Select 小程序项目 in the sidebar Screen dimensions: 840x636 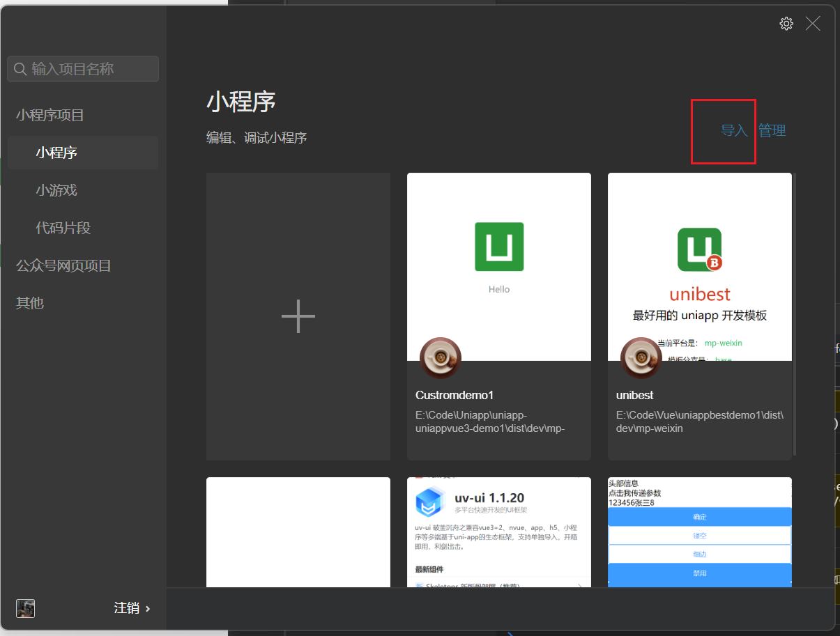50,115
